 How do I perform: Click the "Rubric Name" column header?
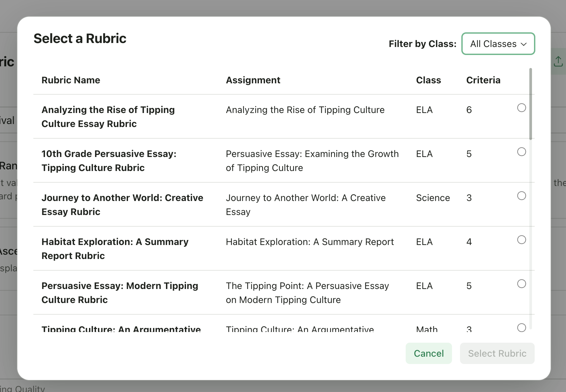pos(71,80)
